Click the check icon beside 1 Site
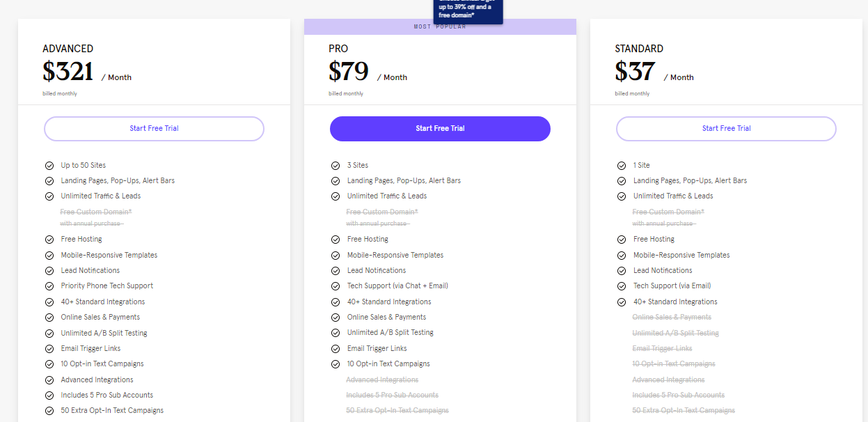This screenshot has height=422, width=868. click(622, 166)
